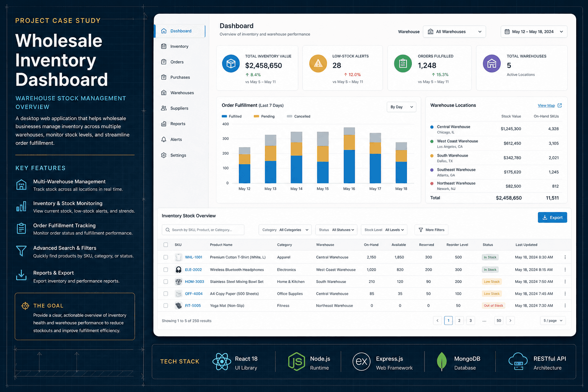Click the orange Pending legend swatch

(x=256, y=116)
